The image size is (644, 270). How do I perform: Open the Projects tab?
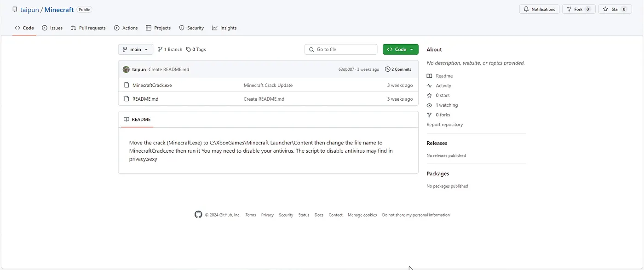[x=158, y=28]
